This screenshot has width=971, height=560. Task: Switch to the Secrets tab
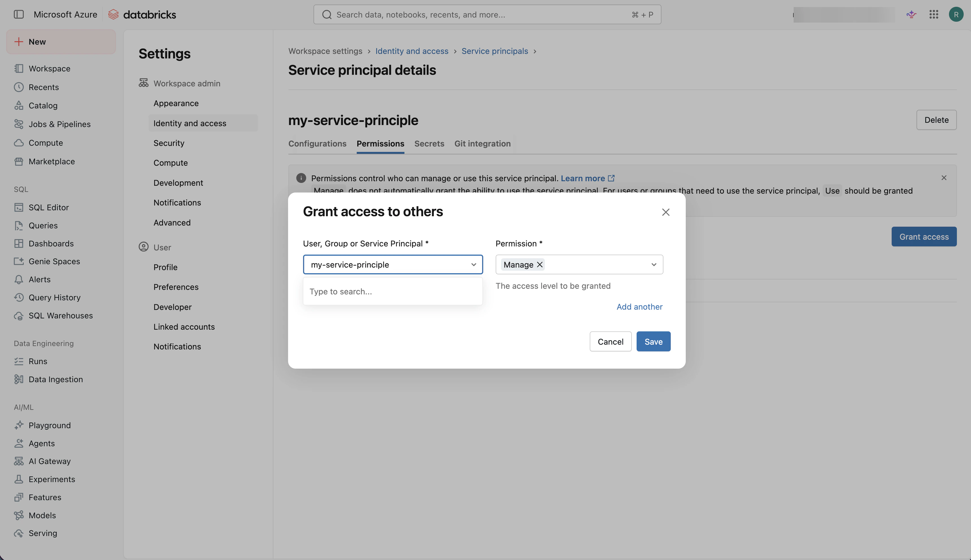[x=429, y=143]
